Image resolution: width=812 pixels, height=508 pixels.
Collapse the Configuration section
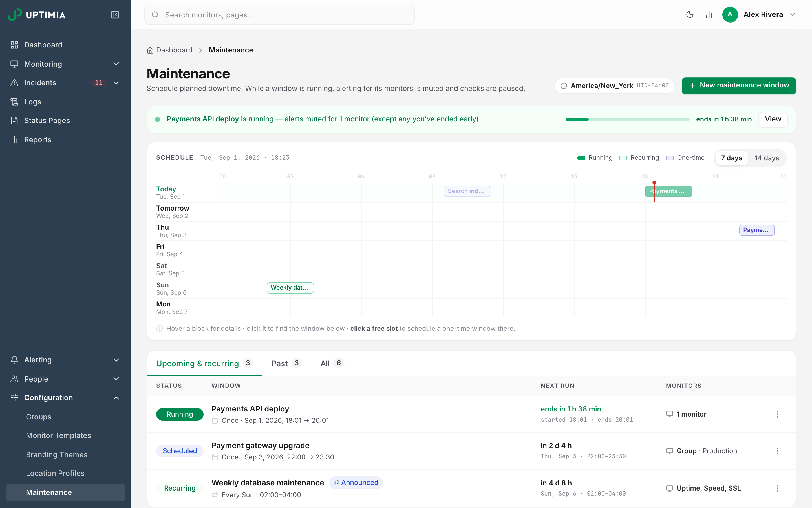point(116,398)
